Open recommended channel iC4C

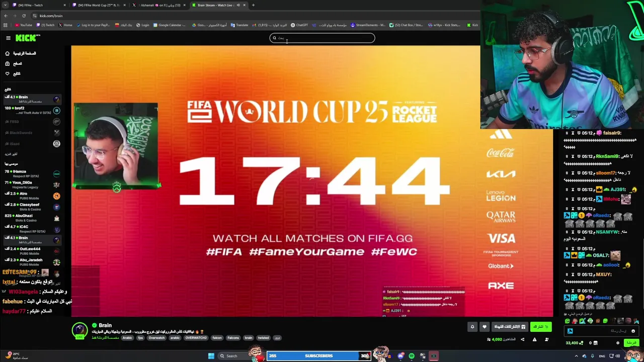tap(32, 229)
